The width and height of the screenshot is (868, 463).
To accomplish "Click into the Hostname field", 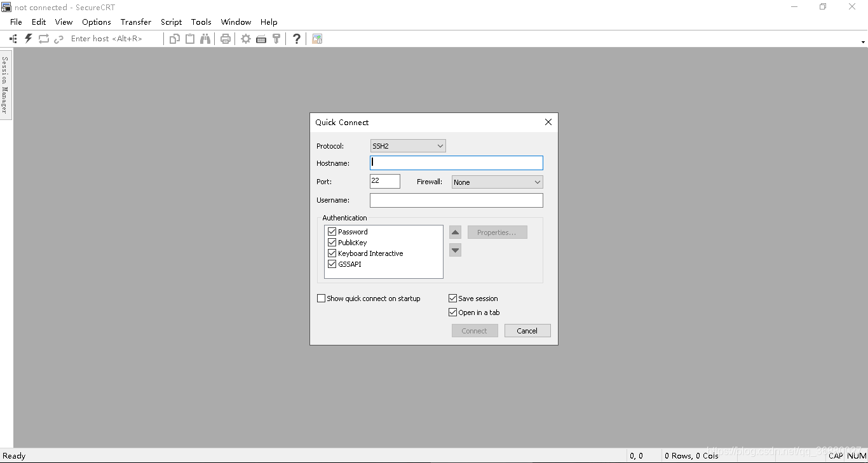I will click(456, 163).
